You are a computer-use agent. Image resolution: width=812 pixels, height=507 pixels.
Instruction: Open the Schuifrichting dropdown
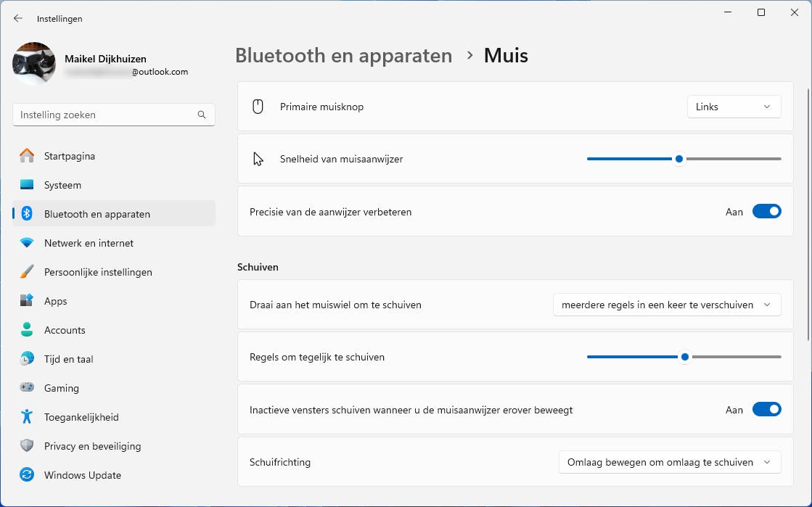pos(669,462)
